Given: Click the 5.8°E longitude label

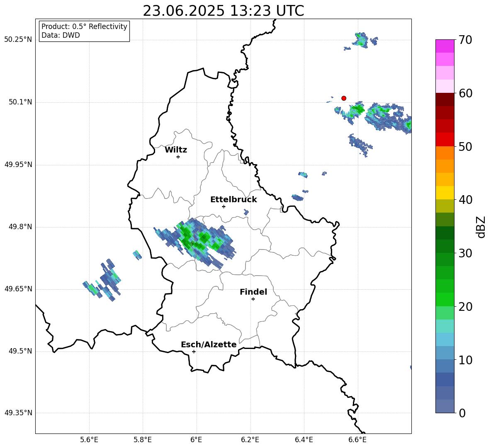Looking at the screenshot, I should (143, 440).
